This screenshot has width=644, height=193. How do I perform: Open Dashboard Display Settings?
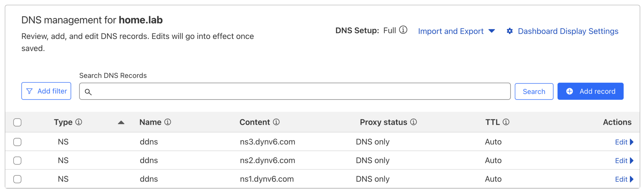(x=568, y=31)
